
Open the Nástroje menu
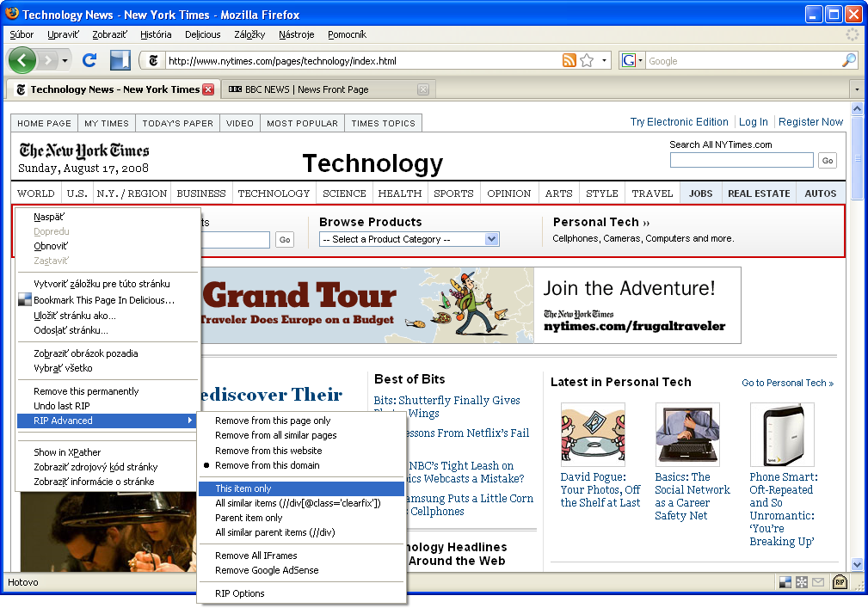click(296, 34)
